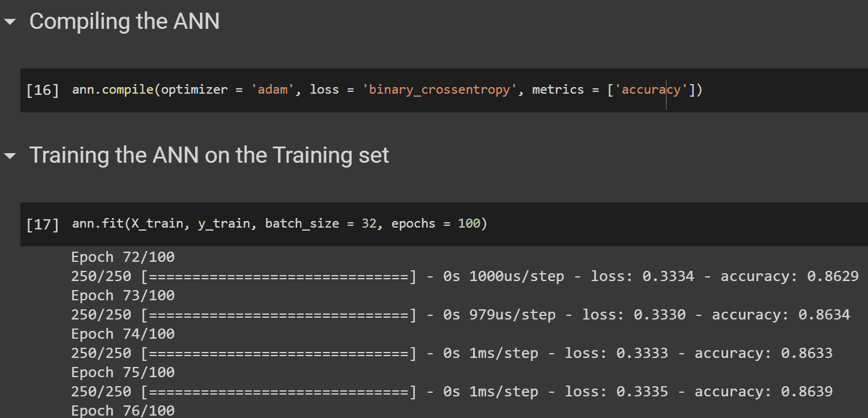Run cell 17 via its execution counter
The height and width of the screenshot is (418, 868).
[x=43, y=225]
